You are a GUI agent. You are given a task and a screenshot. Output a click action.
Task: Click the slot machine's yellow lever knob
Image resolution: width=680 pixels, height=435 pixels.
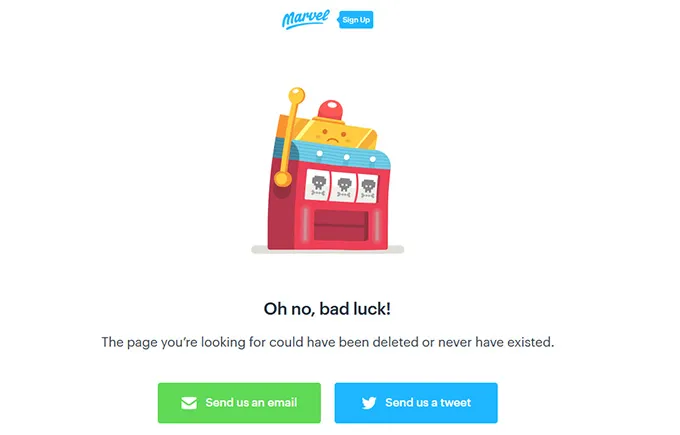click(297, 95)
